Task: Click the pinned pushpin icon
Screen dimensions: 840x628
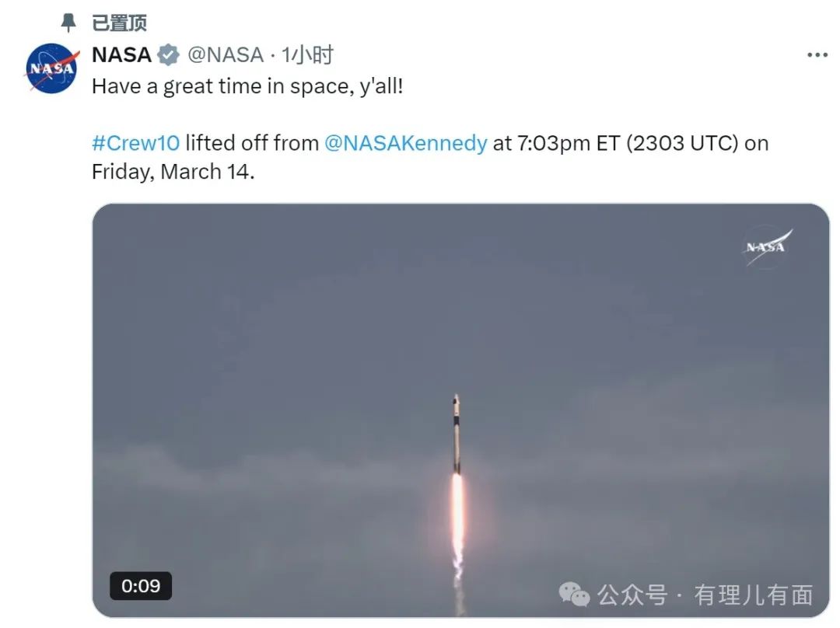Action: coord(68,23)
